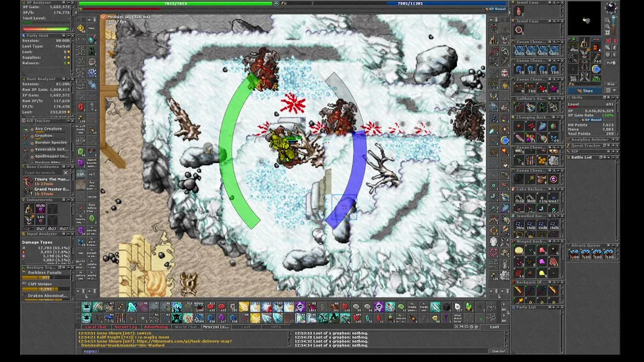Collapse the Alicorn Quiver panel
Image resolution: width=644 pixels, height=362 pixels.
(x=613, y=245)
